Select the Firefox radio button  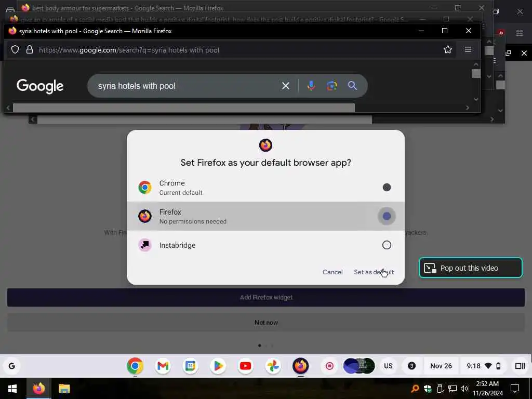pyautogui.click(x=387, y=216)
